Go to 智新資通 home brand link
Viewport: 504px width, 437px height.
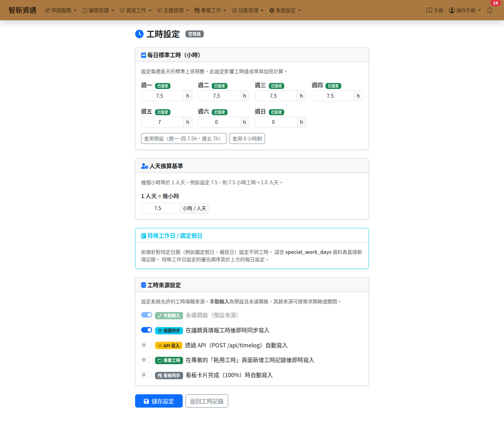[x=22, y=10]
